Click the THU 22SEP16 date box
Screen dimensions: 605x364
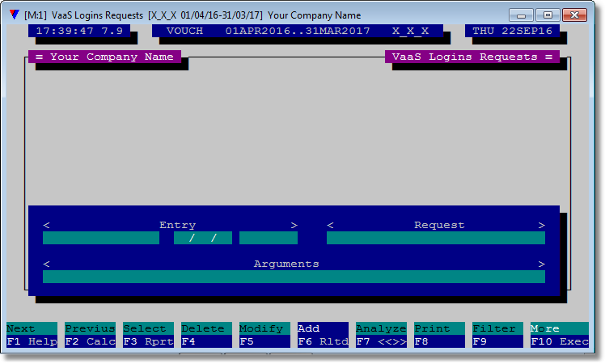[513, 31]
